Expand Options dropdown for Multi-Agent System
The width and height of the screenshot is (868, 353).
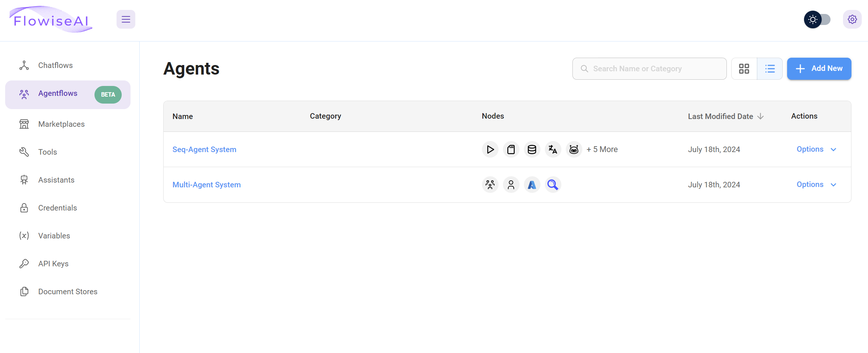[x=816, y=185]
